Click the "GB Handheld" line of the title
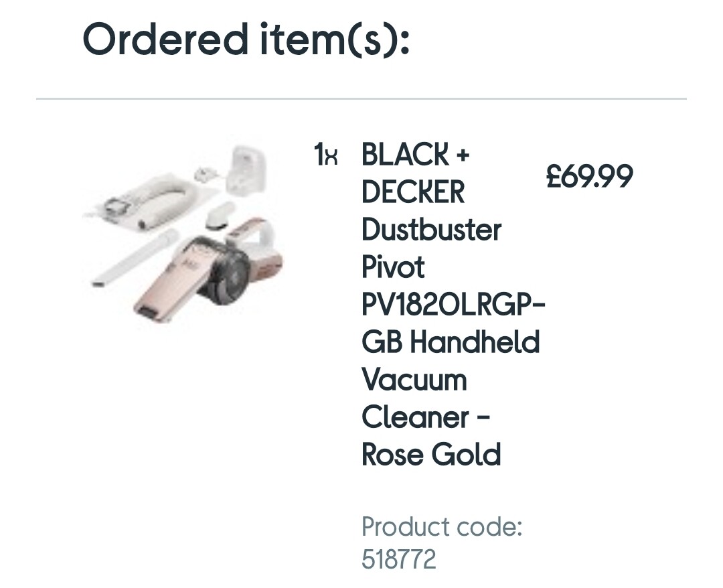Viewport: 723px width, 588px height. coord(451,343)
